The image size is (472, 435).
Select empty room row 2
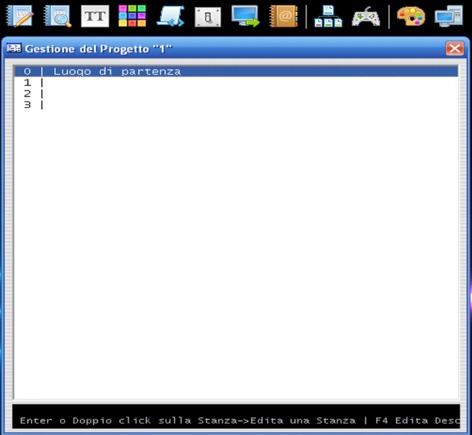pyautogui.click(x=236, y=94)
